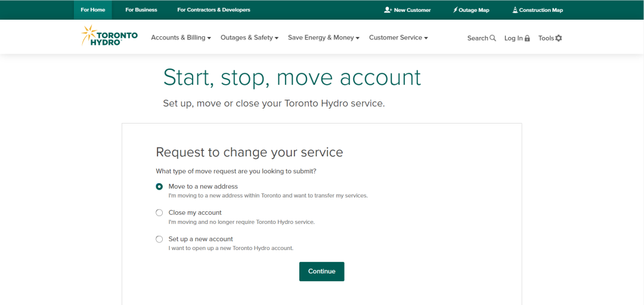Viewport: 644px width, 305px height.
Task: Click the Log In lock icon
Action: point(527,38)
